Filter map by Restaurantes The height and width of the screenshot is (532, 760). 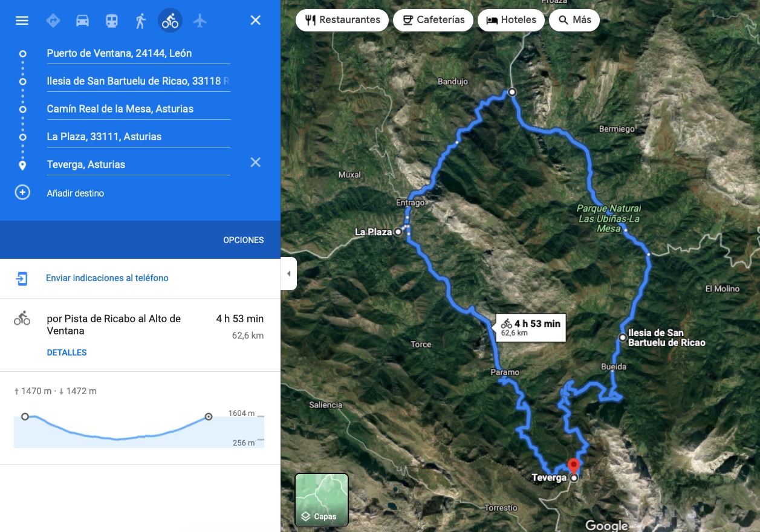[x=342, y=20]
